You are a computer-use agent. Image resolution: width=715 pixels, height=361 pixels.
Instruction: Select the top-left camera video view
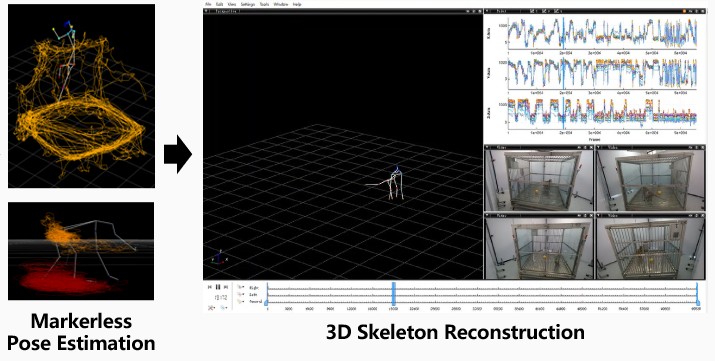click(x=539, y=180)
